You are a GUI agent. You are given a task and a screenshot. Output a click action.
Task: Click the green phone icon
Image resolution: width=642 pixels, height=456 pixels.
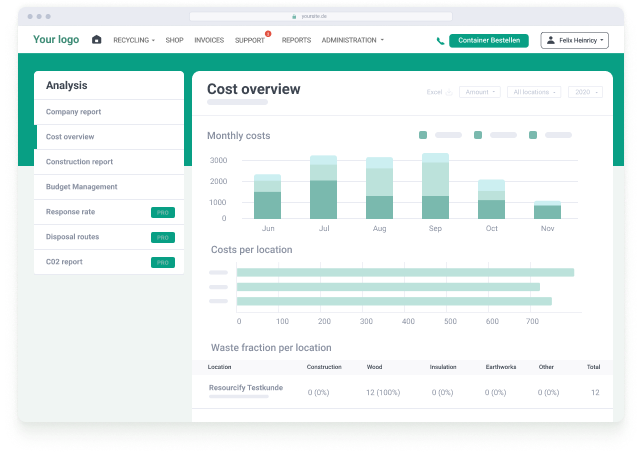440,41
